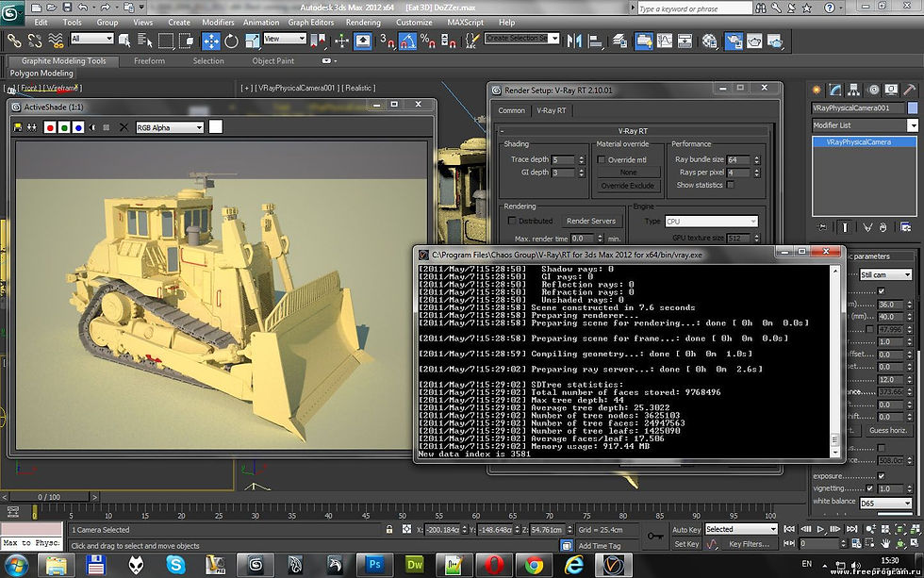This screenshot has height=578, width=924.
Task: Click the Unlink Selection tool
Action: [x=36, y=41]
